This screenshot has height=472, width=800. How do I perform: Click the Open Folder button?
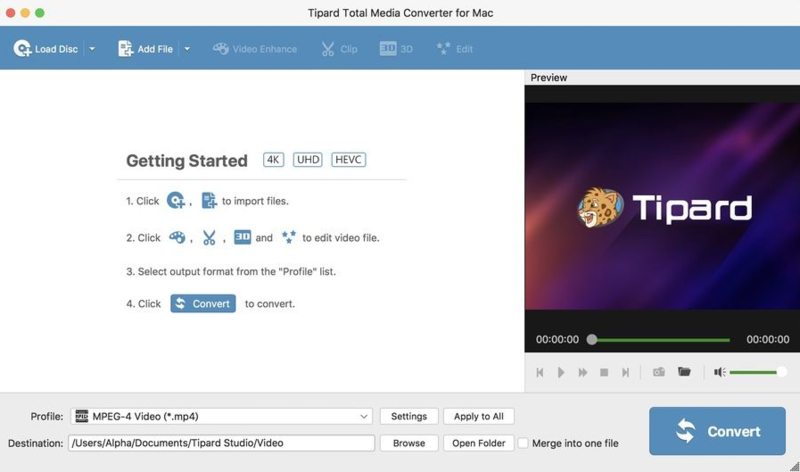[479, 443]
